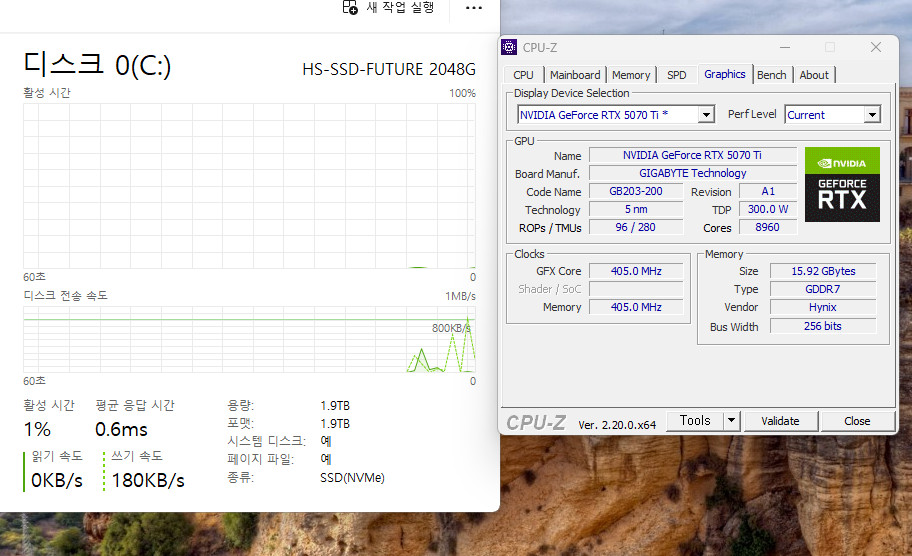Click the NVIDIA GeForce RTX 5070 Ti device combo box
This screenshot has height=556, width=912.
(615, 115)
